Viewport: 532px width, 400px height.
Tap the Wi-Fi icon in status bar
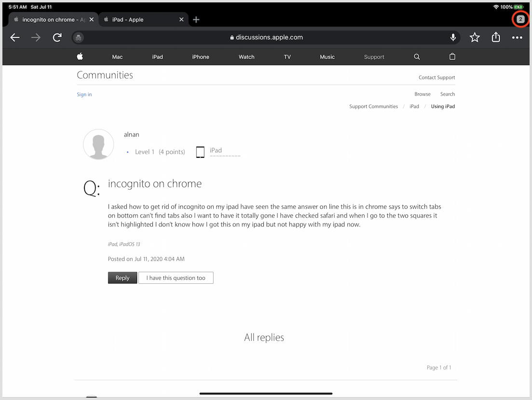[496, 7]
